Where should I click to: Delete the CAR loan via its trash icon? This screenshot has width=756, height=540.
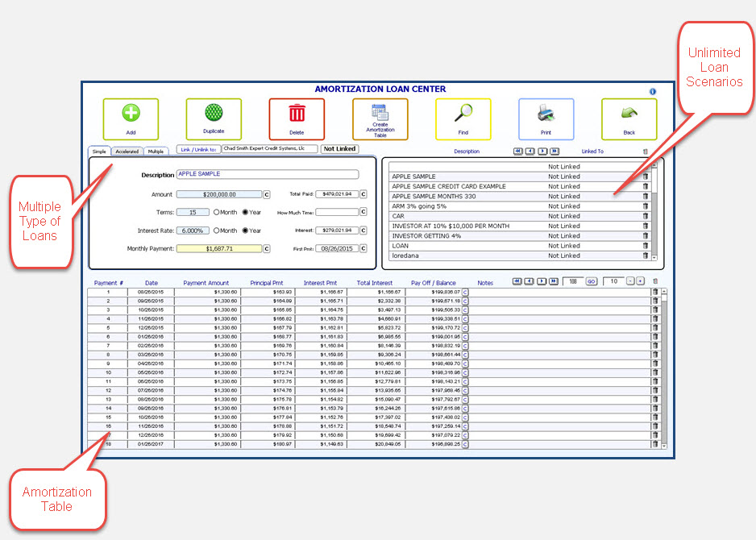pyautogui.click(x=645, y=216)
